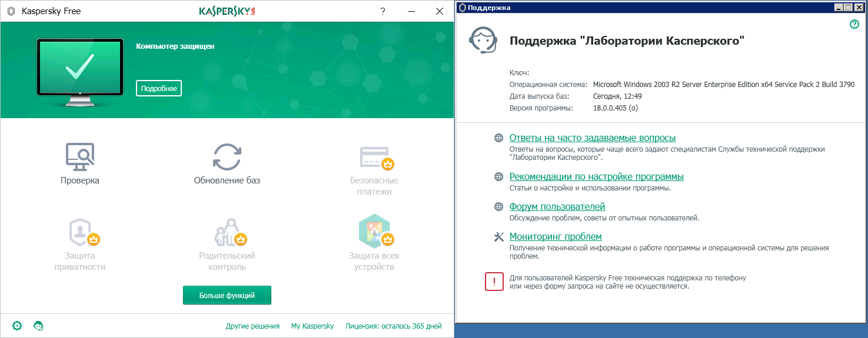Visit the Форум пользователей link
Screen dimensions: 868x338
click(x=557, y=207)
